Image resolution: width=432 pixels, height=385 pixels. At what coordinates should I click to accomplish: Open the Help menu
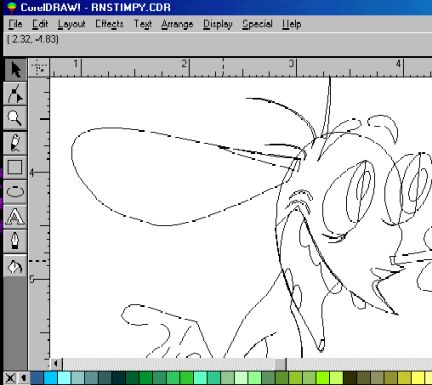click(292, 24)
